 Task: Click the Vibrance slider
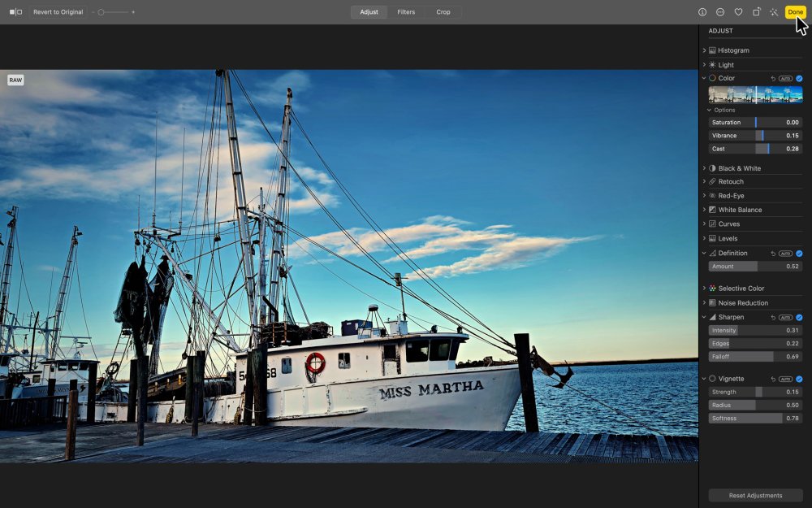(755, 136)
